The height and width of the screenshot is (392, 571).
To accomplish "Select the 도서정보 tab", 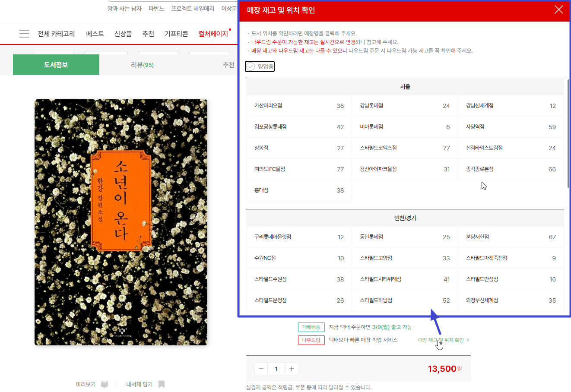I will click(x=56, y=65).
